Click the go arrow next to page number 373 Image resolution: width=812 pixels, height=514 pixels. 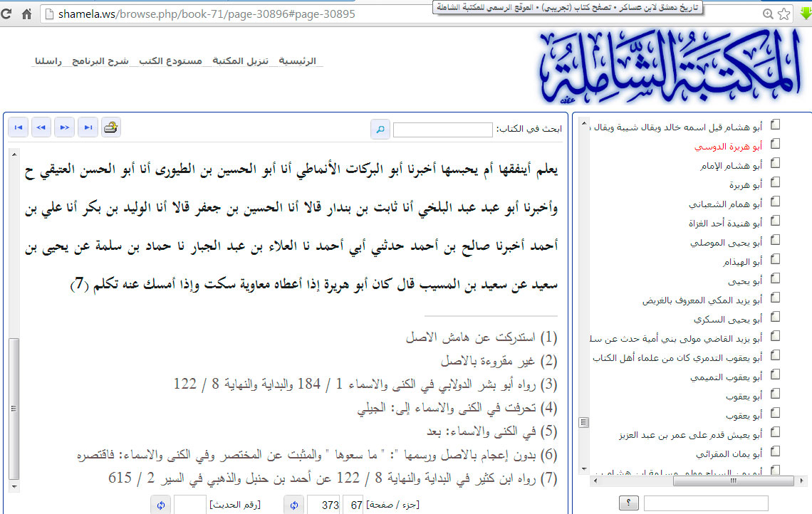click(294, 505)
